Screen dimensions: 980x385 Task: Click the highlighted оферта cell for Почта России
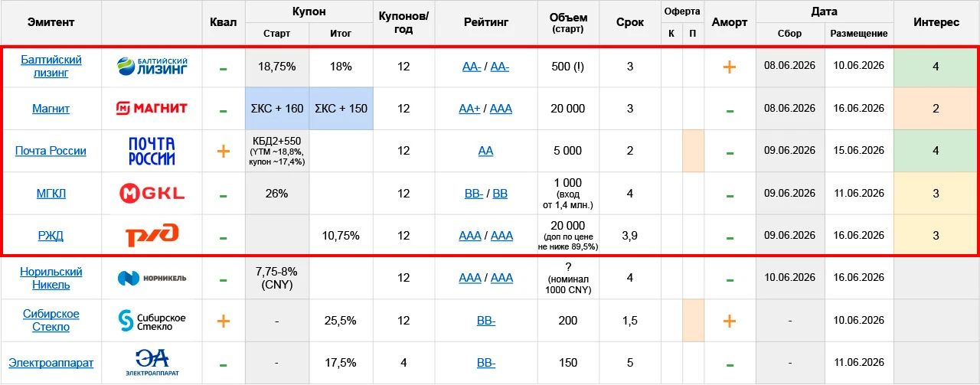[692, 151]
